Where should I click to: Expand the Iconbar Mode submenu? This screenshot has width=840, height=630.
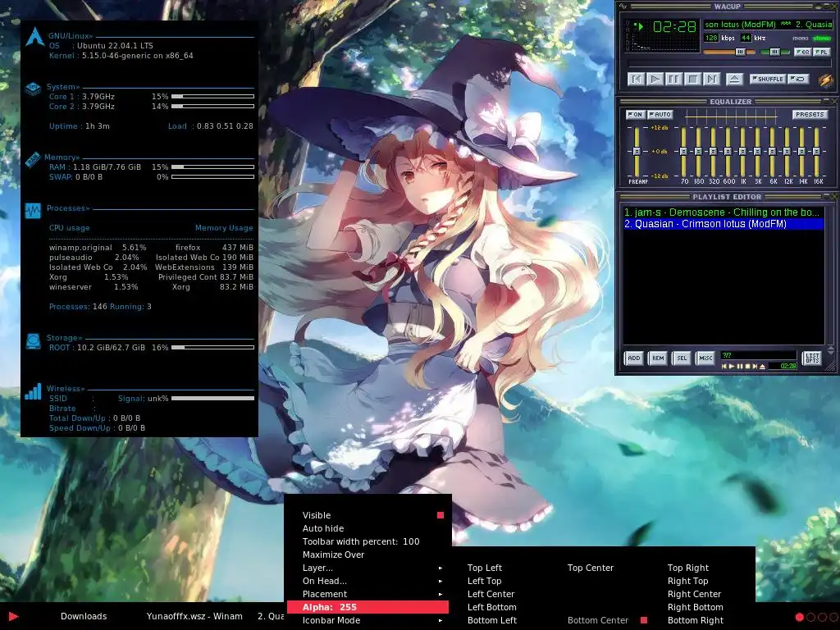click(x=368, y=620)
